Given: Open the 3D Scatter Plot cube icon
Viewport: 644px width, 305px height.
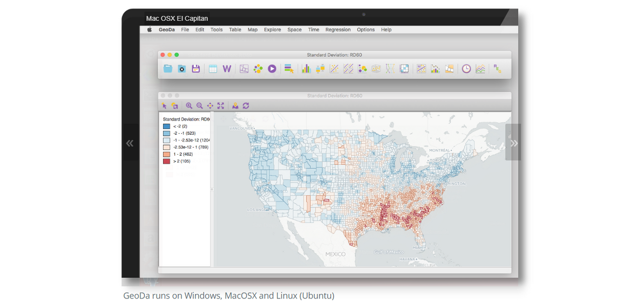Looking at the screenshot, I should (376, 69).
